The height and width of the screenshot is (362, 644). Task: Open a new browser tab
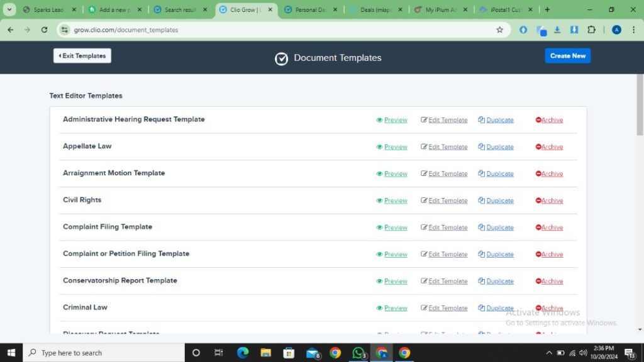(x=547, y=9)
